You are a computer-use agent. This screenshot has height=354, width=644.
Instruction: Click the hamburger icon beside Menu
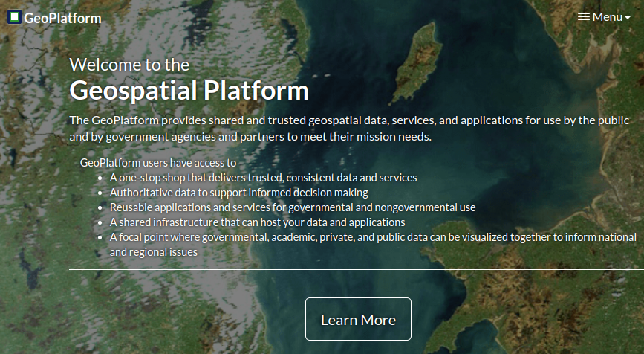pyautogui.click(x=584, y=16)
